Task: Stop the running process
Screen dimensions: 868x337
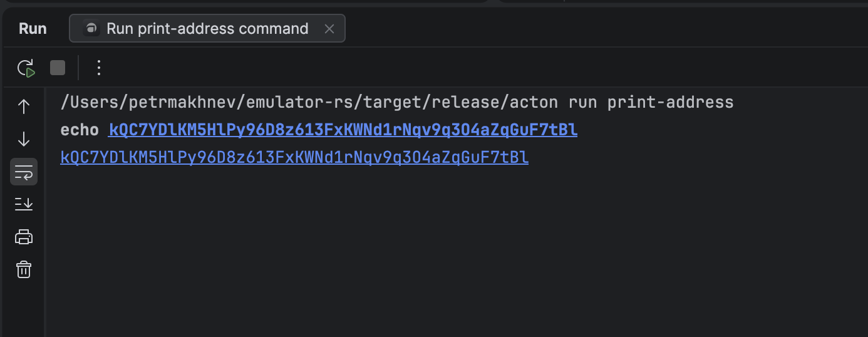Action: pos(58,68)
